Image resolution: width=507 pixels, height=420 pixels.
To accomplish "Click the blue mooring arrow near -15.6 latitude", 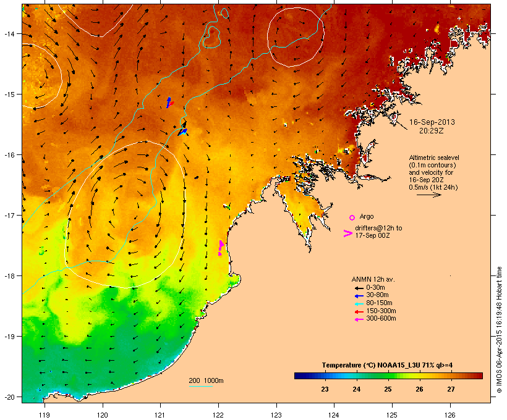I will (182, 132).
